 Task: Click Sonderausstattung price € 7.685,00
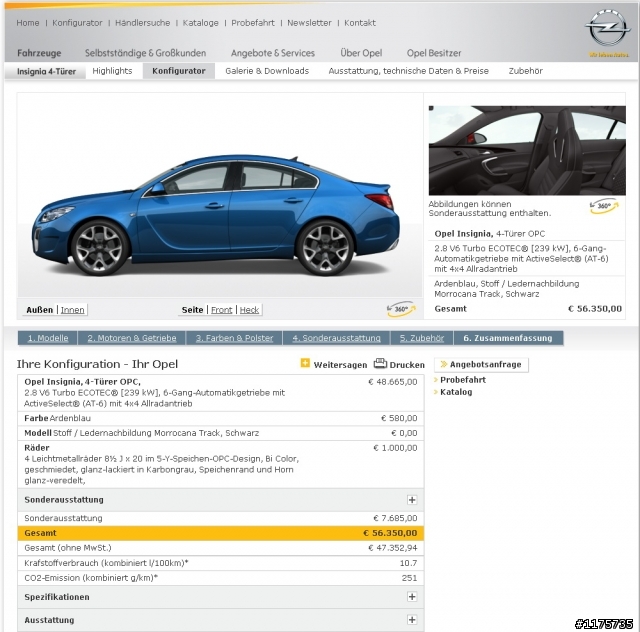(x=395, y=518)
